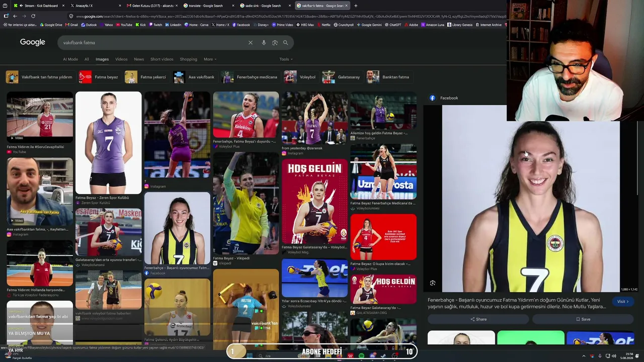The height and width of the screenshot is (362, 644).
Task: Click the browser back arrow
Action: (16, 16)
